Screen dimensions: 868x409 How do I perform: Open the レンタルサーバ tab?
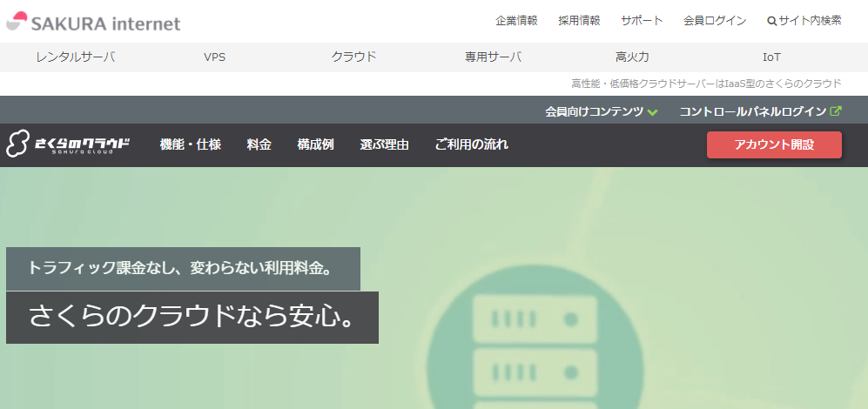point(75,57)
